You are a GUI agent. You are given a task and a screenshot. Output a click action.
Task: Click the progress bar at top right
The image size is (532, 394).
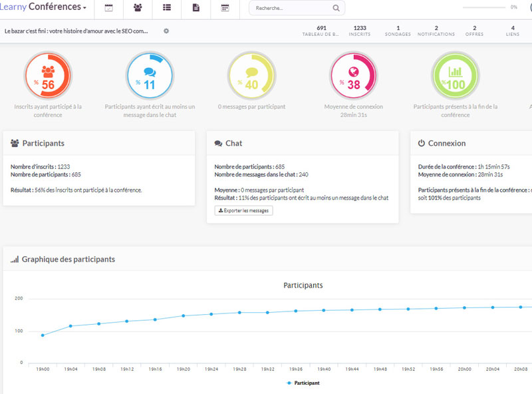483,7
